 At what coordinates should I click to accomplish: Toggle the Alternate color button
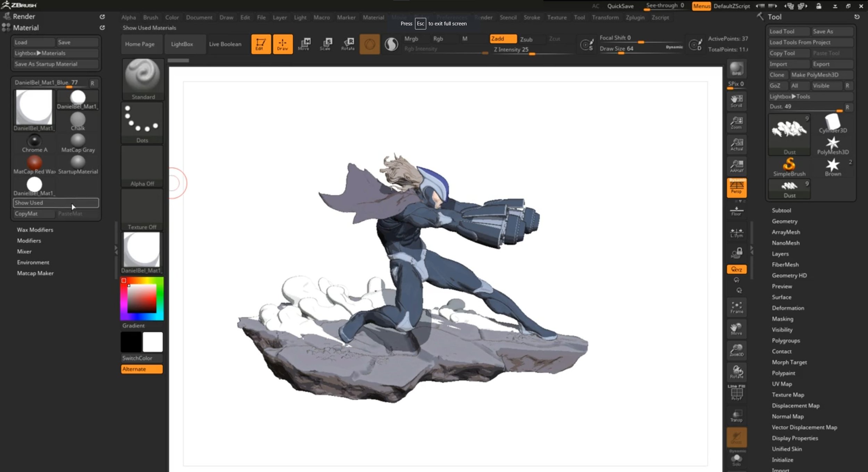pos(142,369)
